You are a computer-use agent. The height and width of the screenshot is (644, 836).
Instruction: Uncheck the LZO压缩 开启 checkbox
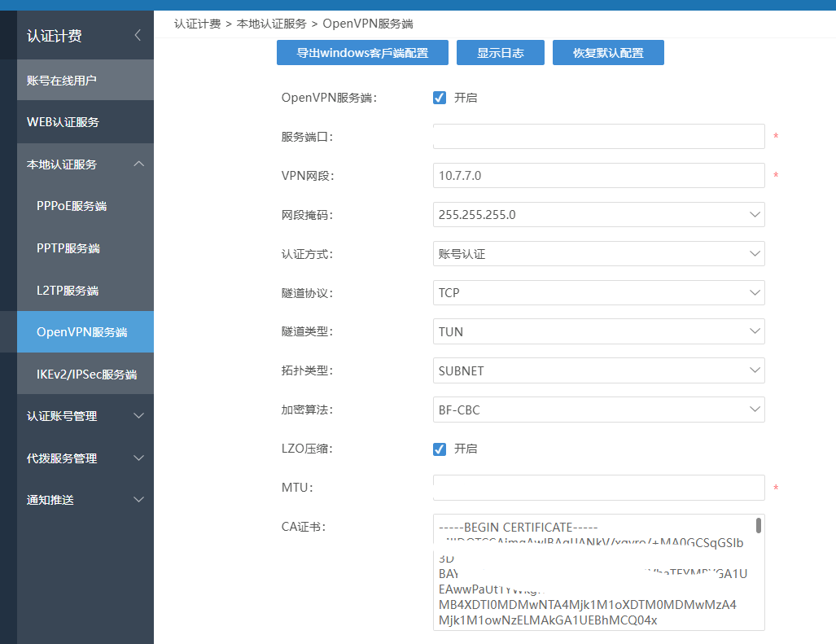pos(440,449)
